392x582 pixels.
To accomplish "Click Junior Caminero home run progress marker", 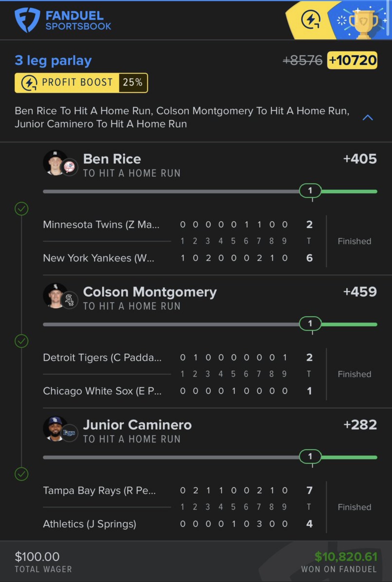I will point(310,457).
